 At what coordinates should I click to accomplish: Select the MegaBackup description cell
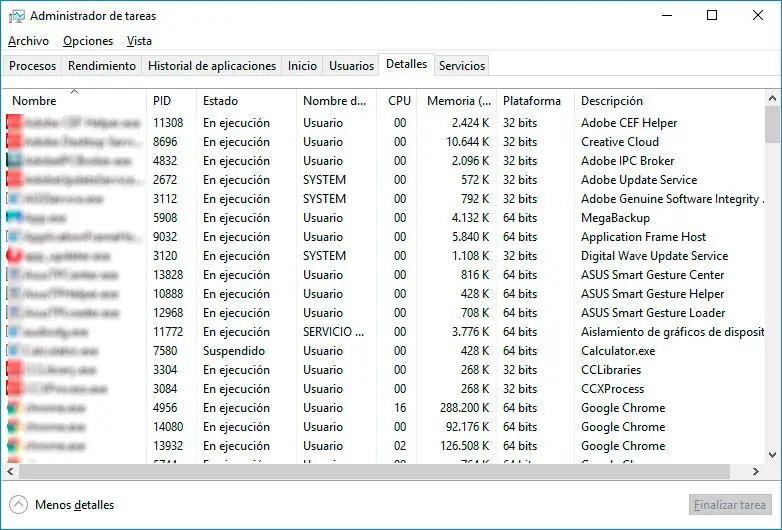(615, 218)
